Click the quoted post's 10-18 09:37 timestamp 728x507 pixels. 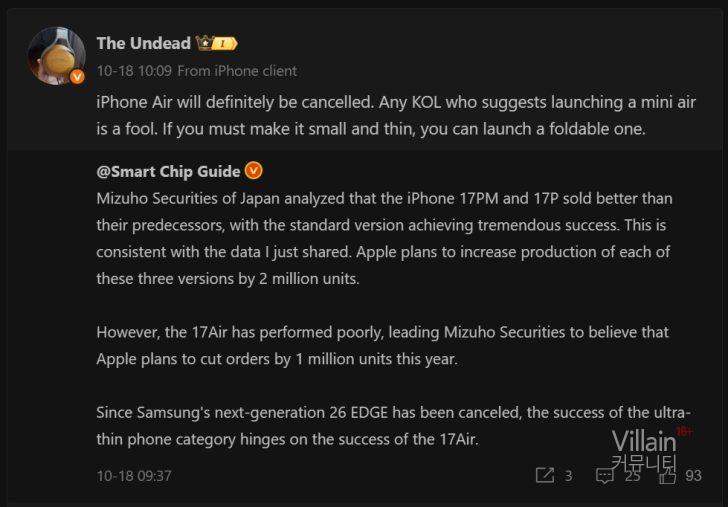(134, 475)
